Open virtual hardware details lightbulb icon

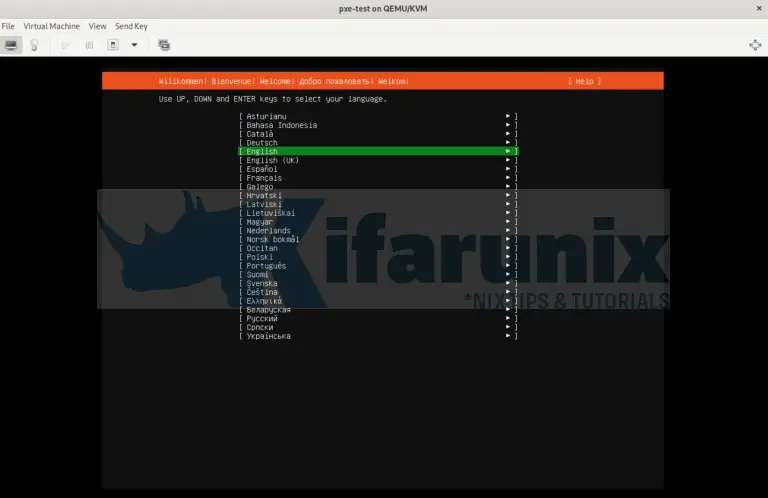[x=34, y=45]
